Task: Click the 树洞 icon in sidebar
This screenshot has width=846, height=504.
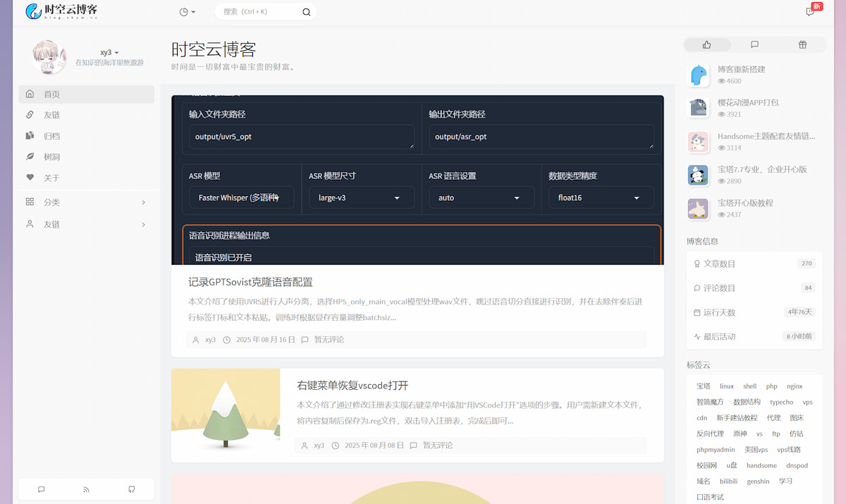Action: [x=29, y=156]
